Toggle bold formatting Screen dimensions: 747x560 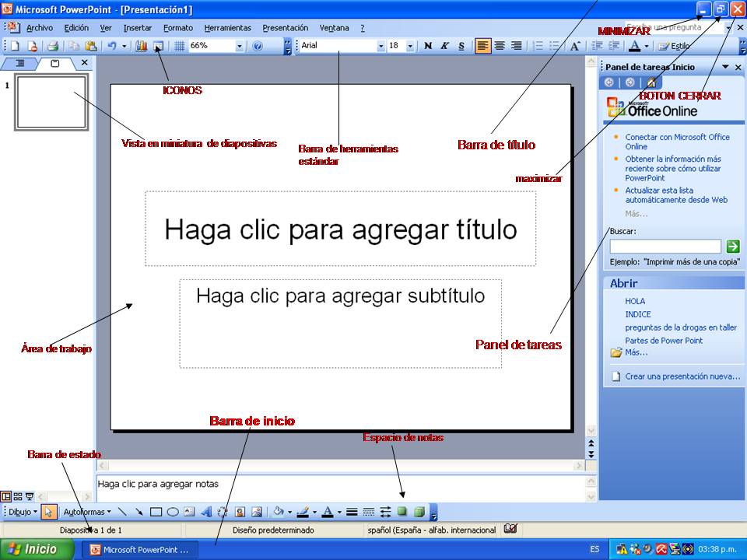point(427,46)
